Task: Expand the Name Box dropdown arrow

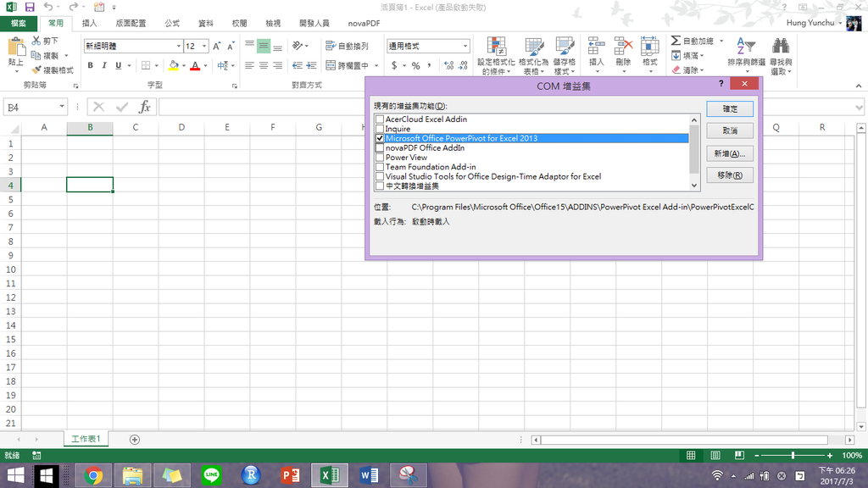Action: [61, 107]
